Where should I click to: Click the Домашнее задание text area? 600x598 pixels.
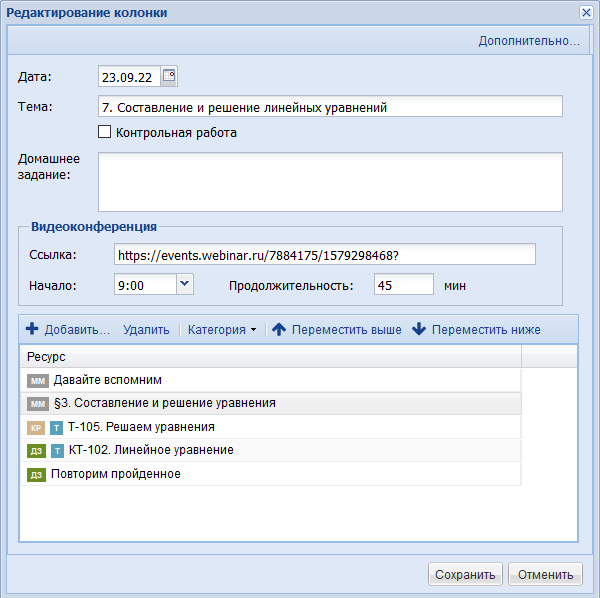point(330,182)
